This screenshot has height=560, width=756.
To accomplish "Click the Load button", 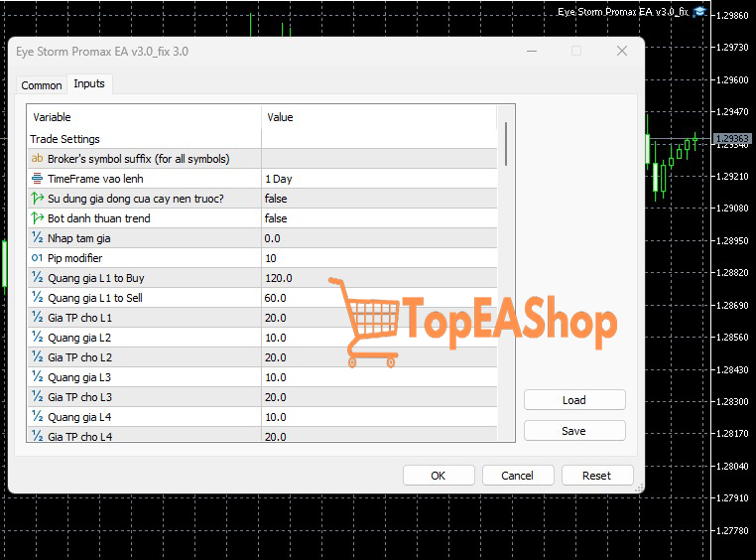I will [574, 400].
